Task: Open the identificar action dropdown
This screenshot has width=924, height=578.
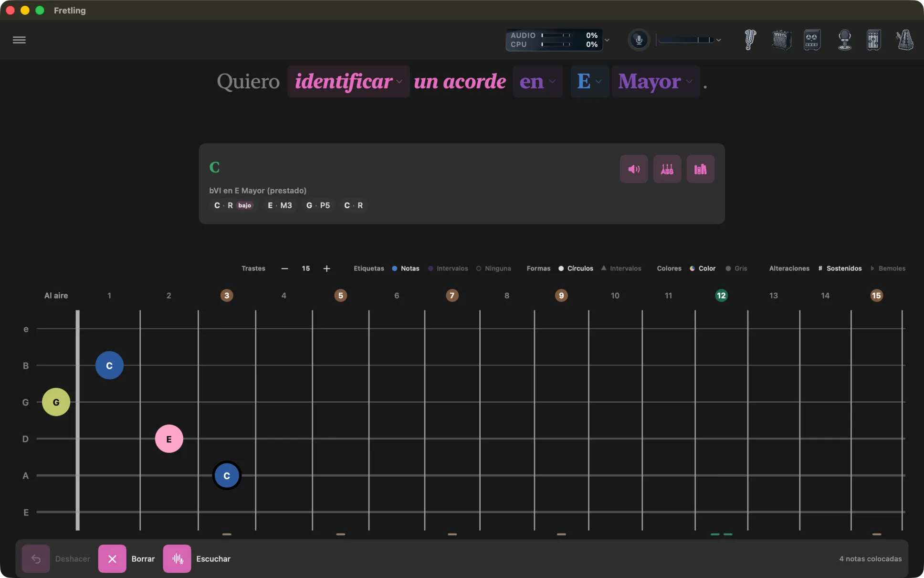Action: click(x=348, y=82)
